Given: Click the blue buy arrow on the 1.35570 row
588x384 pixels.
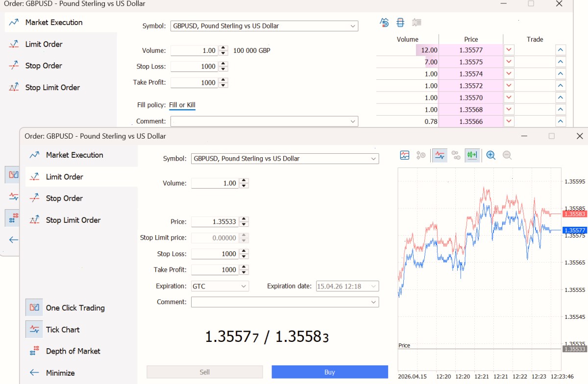Looking at the screenshot, I should [x=561, y=98].
